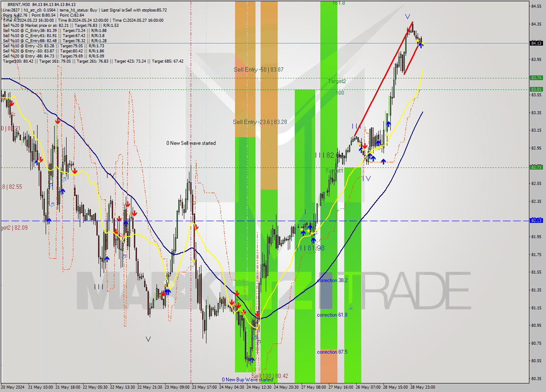Screen dimensions: 546x392
Task: Select the 'Last Signal is:Sell with stoploss:85.72' text
Action: [134, 10]
